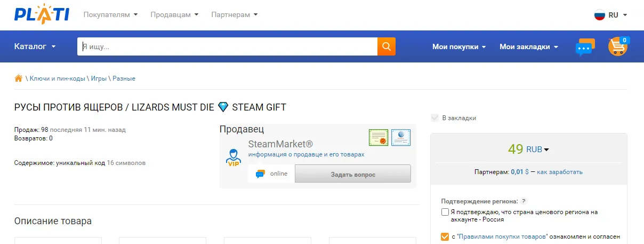
Task: Open the Каталог dropdown
Action: pyautogui.click(x=35, y=46)
